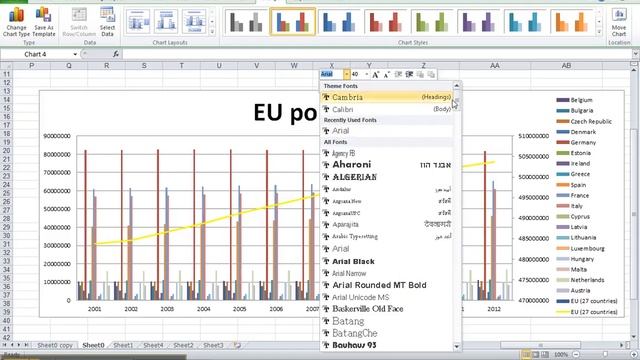Click the Grow Font icon
The height and width of the screenshot is (360, 640).
point(376,74)
